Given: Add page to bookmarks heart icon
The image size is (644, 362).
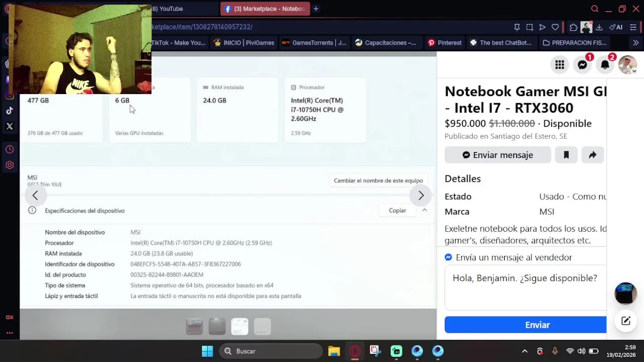Looking at the screenshot, I should (x=555, y=27).
